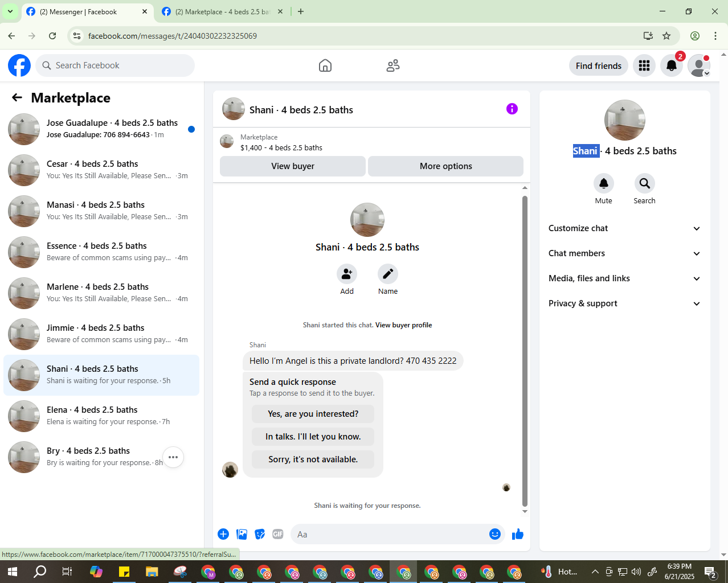Open the Friends icon in top bar
The image size is (728, 583).
(x=393, y=65)
